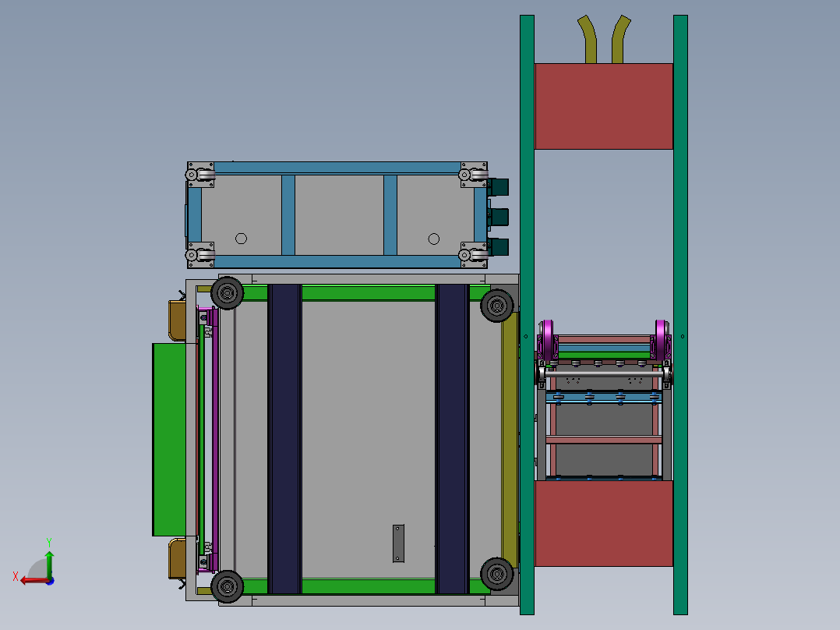Select the cart's bottom-left black caster wheel

(x=228, y=586)
